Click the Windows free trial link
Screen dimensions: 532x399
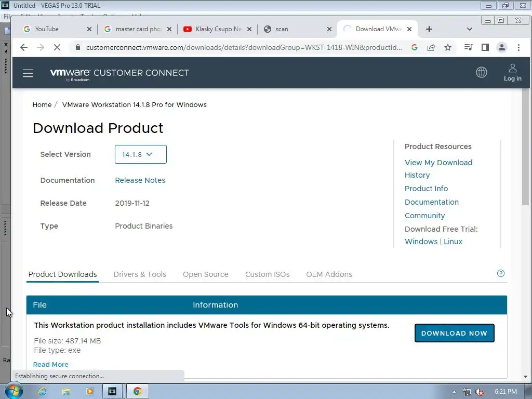[421, 242]
